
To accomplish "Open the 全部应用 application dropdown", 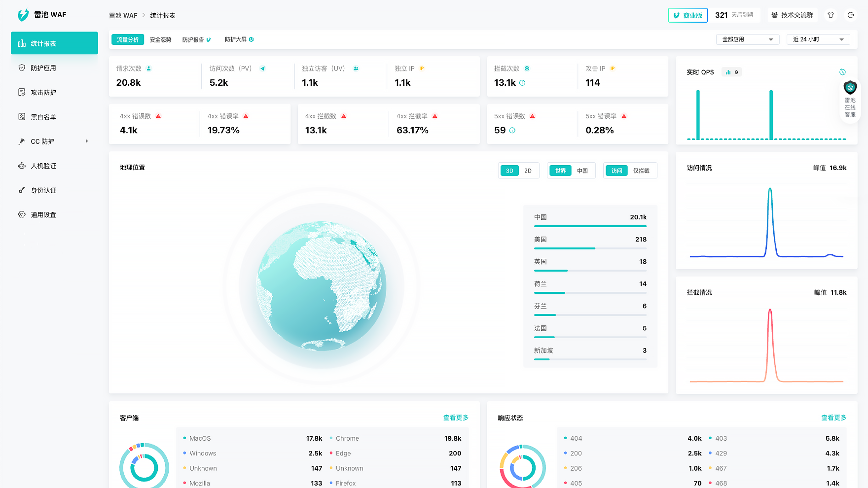I will coord(747,39).
